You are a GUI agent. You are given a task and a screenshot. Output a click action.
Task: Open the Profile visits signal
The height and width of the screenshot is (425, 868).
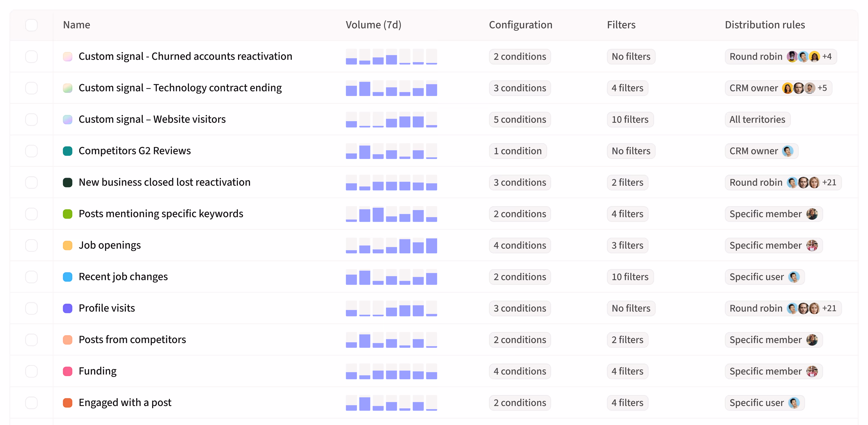click(107, 308)
